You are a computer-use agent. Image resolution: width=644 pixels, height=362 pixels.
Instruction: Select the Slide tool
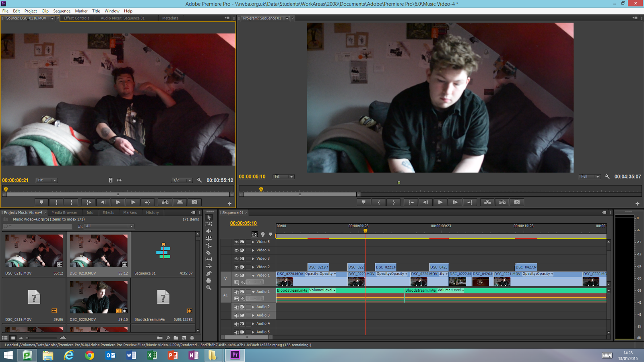[x=208, y=266]
